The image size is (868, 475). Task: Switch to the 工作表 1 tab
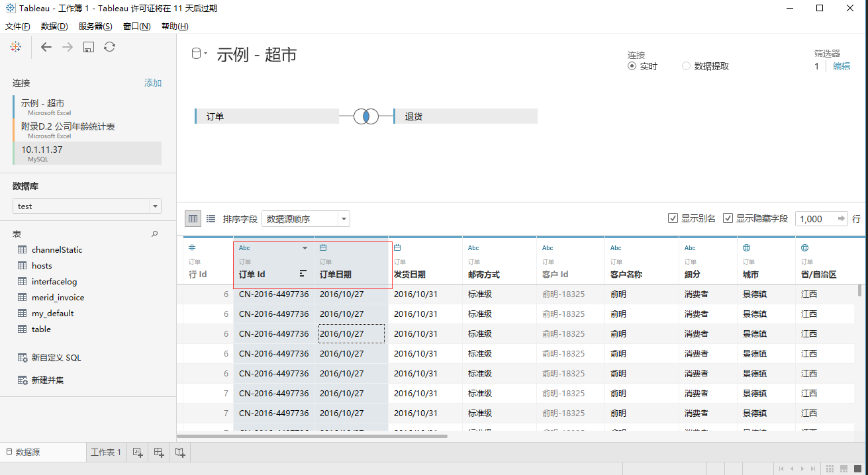click(106, 453)
